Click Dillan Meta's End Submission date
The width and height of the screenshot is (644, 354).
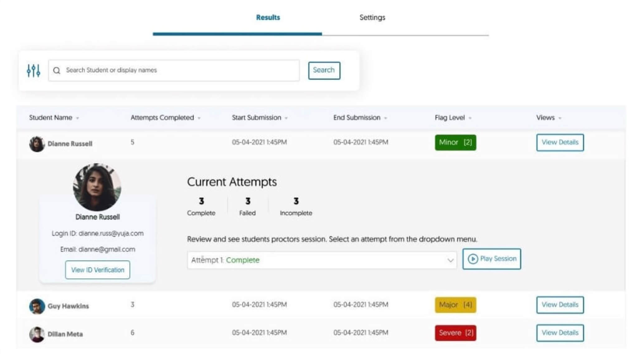click(x=361, y=333)
